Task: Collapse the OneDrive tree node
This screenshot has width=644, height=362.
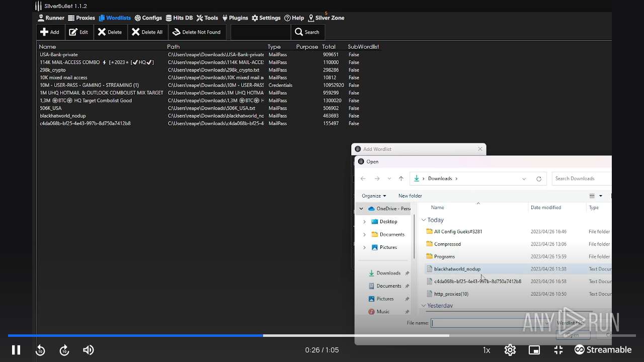Action: click(x=361, y=209)
